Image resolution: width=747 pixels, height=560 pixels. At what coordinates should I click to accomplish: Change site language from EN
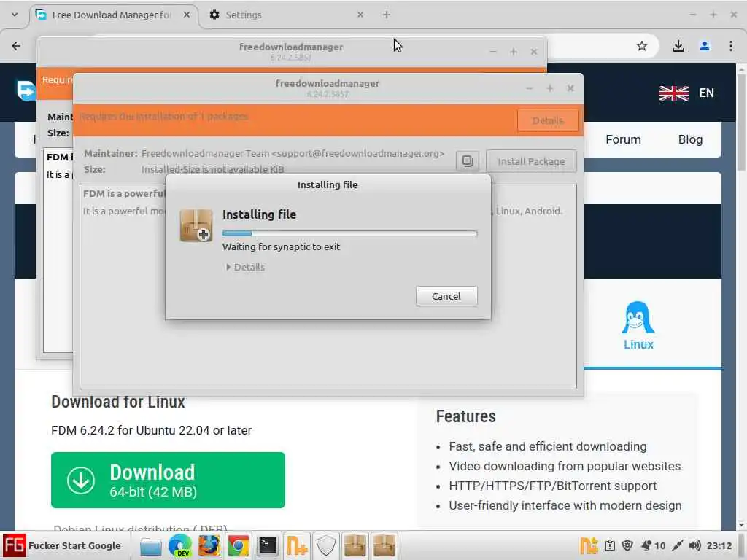pyautogui.click(x=706, y=93)
